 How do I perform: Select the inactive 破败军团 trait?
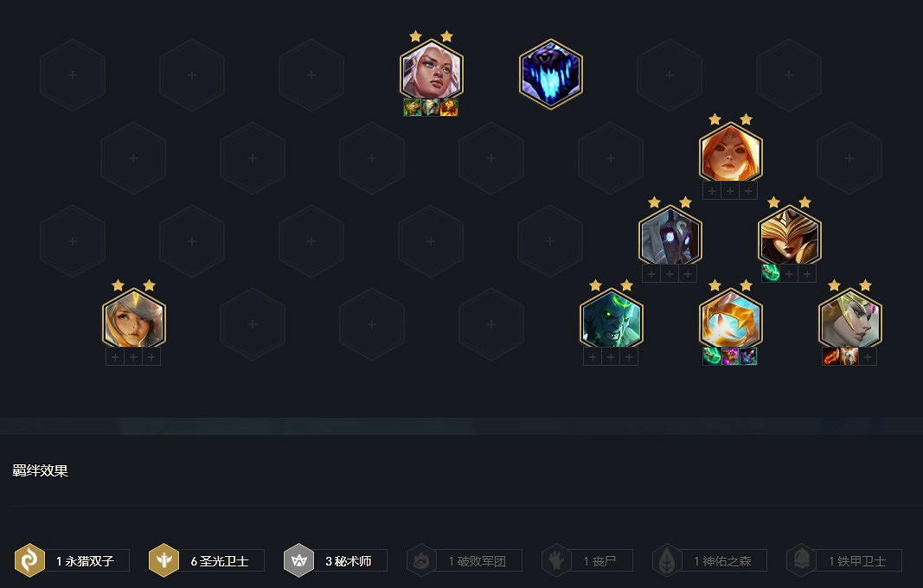click(465, 560)
